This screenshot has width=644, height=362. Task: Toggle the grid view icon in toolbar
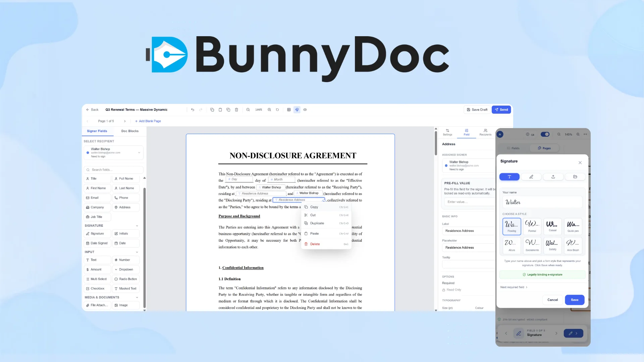[289, 110]
